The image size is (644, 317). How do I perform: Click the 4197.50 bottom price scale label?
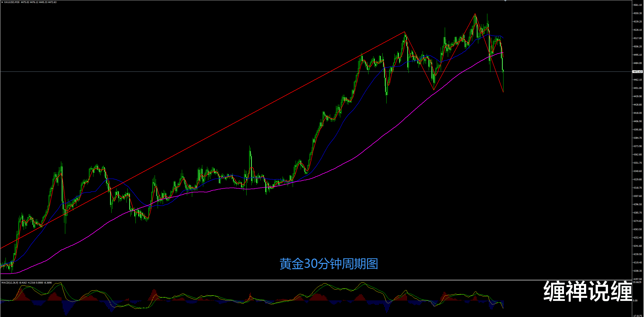pos(637,279)
